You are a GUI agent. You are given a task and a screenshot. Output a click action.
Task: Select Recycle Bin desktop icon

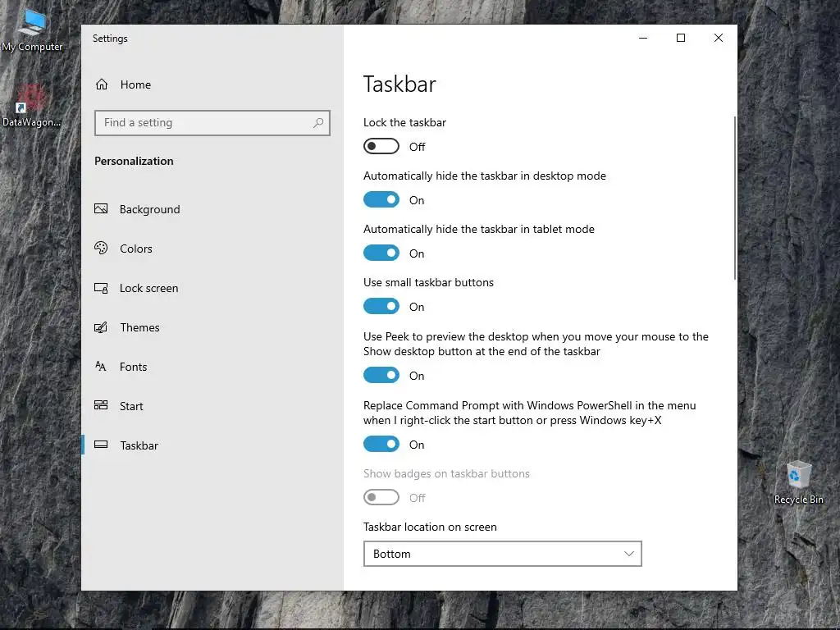[798, 482]
